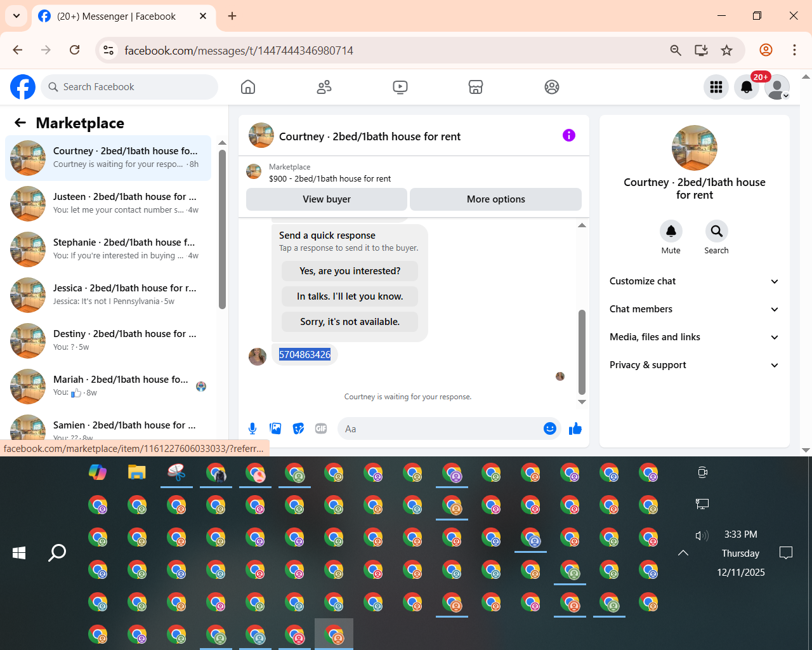Screen dimensions: 812x650
Task: Record a voice clip with microphone icon
Action: click(x=252, y=428)
